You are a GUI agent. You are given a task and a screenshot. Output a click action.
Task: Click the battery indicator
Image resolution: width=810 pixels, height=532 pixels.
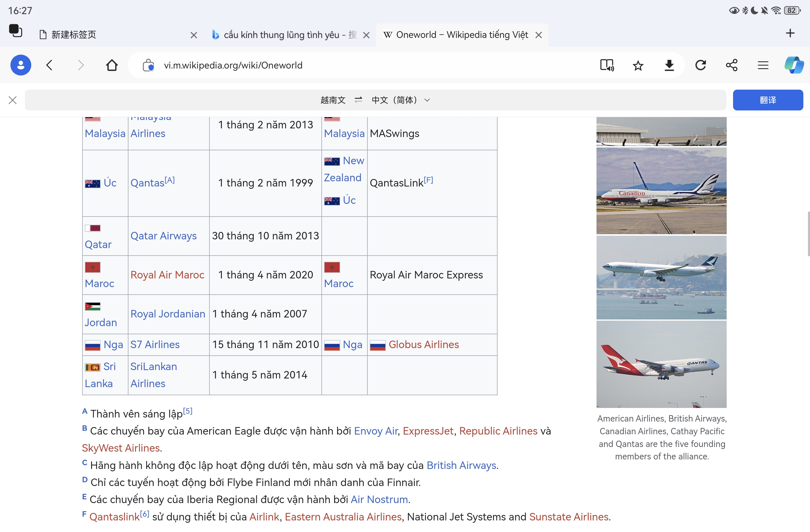(792, 10)
